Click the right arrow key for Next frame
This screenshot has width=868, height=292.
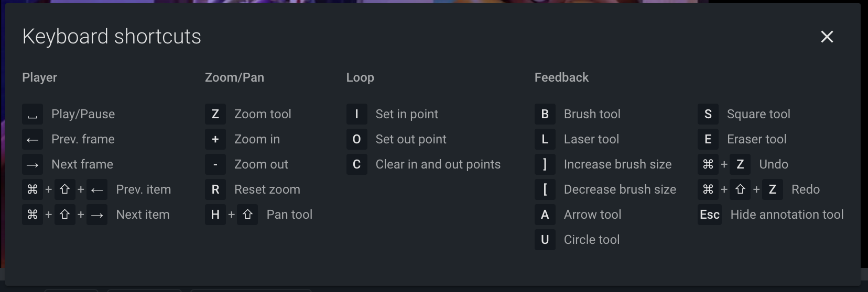pos(32,164)
